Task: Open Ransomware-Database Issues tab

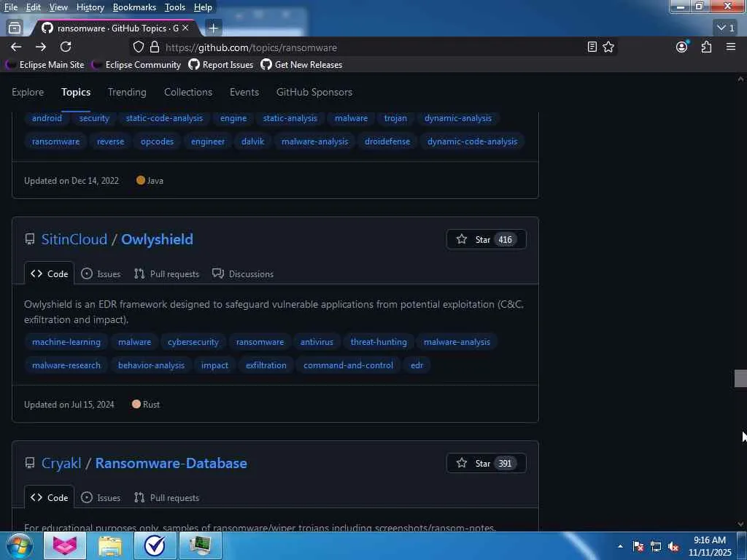Action: (x=101, y=497)
